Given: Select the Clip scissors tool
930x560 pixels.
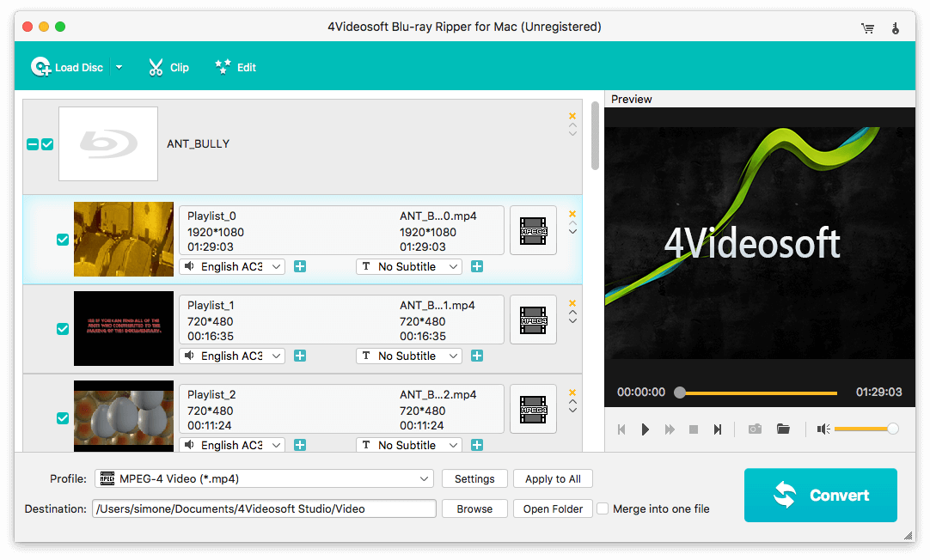Looking at the screenshot, I should [x=168, y=68].
